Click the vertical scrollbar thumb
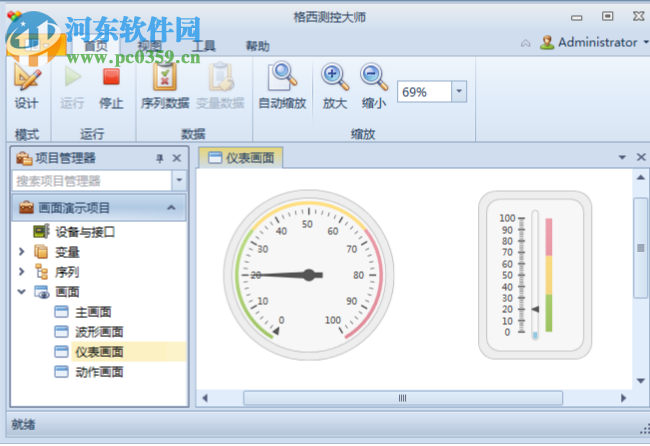The width and height of the screenshot is (650, 446). (x=640, y=248)
